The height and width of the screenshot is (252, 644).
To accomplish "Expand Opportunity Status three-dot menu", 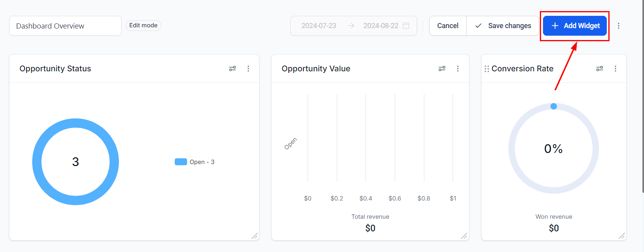I will click(x=248, y=69).
